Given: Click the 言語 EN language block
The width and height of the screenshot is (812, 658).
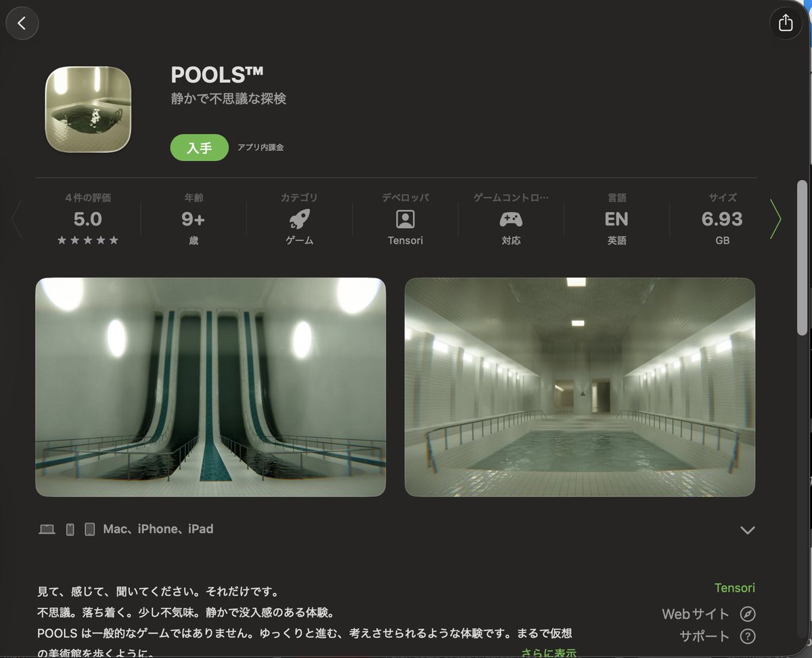Looking at the screenshot, I should 616,219.
